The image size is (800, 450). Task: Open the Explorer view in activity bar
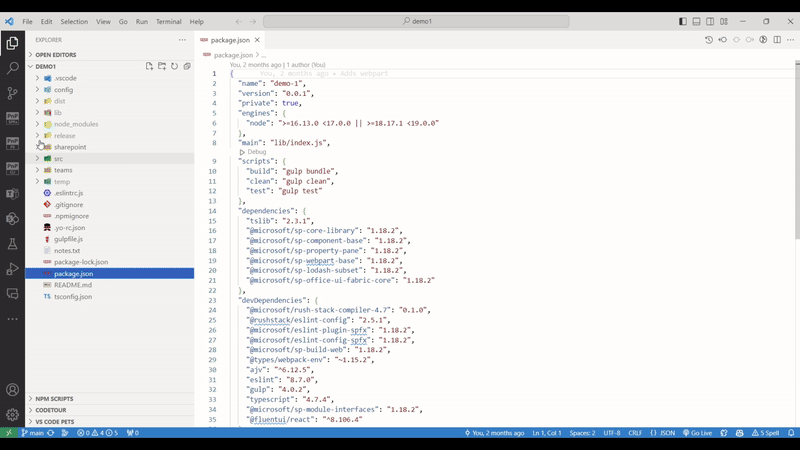[12, 43]
